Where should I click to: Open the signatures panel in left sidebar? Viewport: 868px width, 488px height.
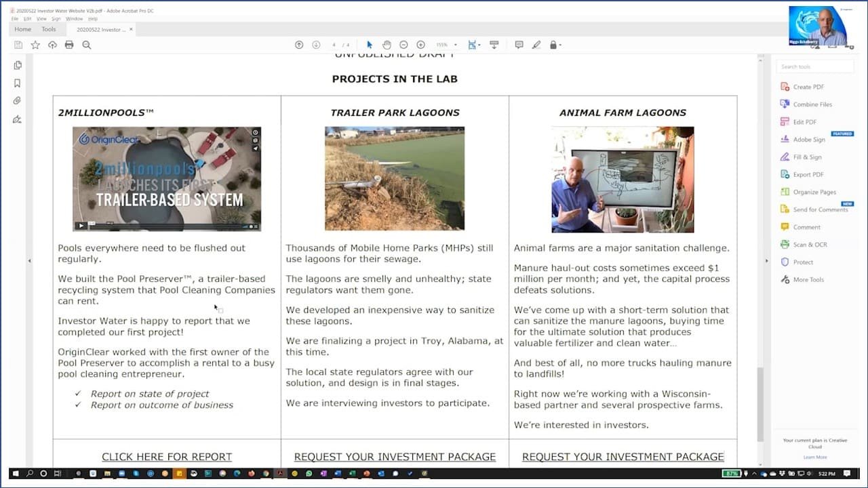pyautogui.click(x=18, y=119)
